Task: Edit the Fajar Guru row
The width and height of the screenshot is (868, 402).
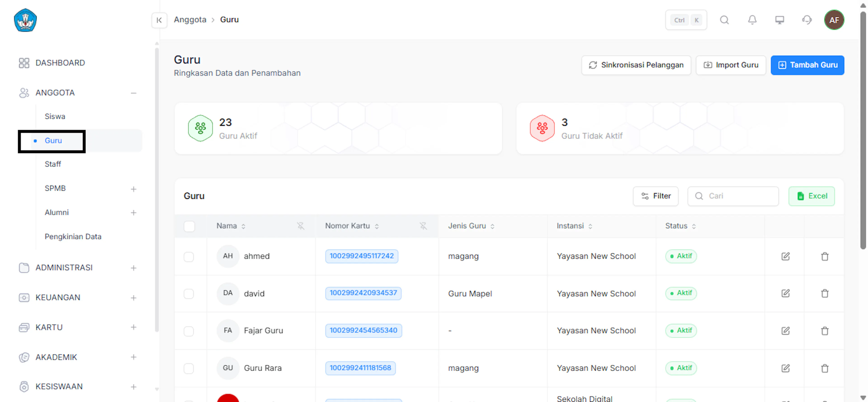Action: (785, 331)
